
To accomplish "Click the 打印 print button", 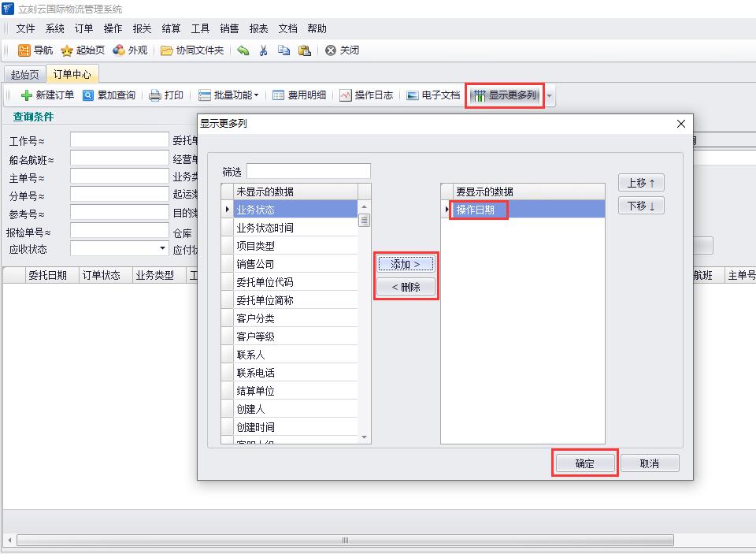I will coord(166,95).
